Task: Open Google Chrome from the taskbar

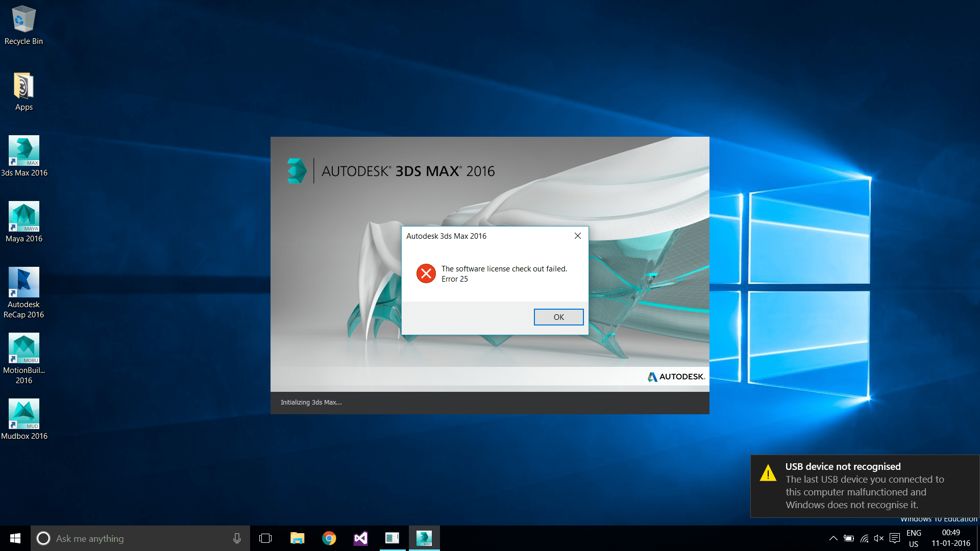Action: (329, 538)
